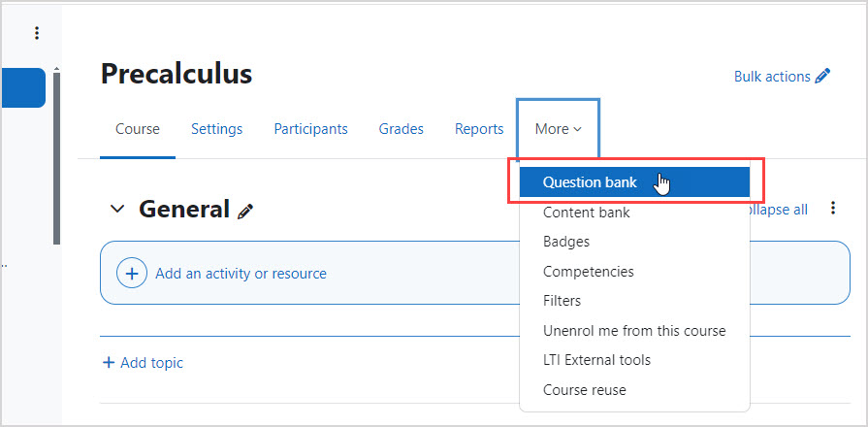The width and height of the screenshot is (868, 427).
Task: Click Unenrol me from this course
Action: coord(634,331)
